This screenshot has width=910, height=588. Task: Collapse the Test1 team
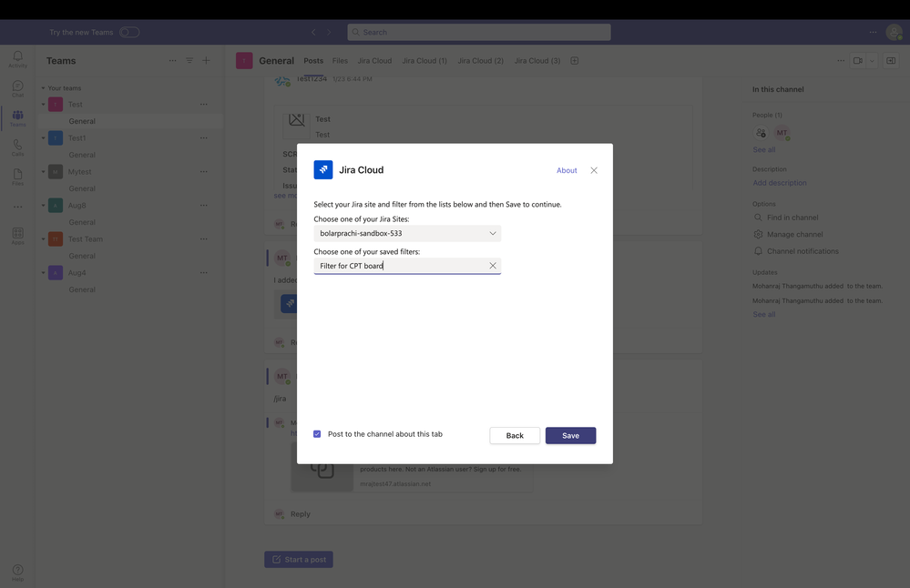tap(43, 138)
